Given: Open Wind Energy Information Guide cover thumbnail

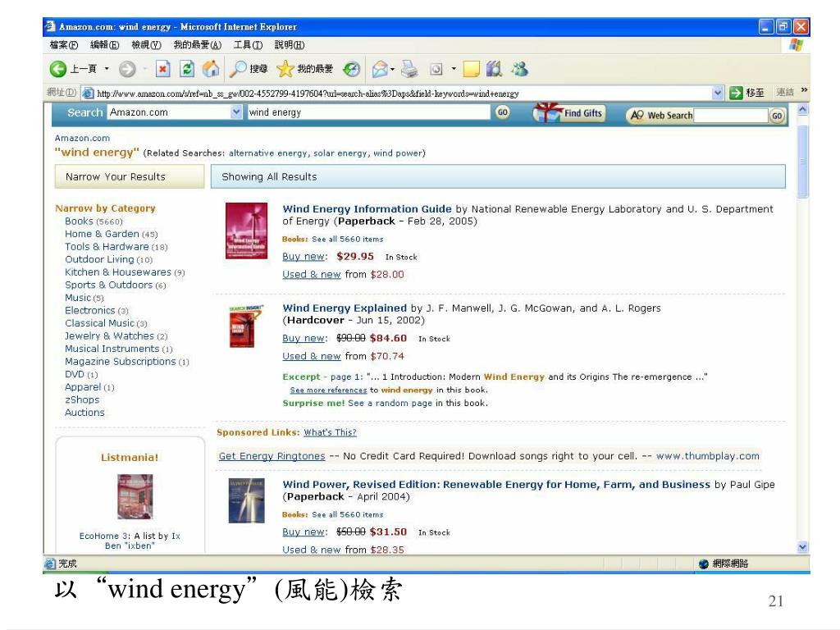Looking at the screenshot, I should point(246,231).
